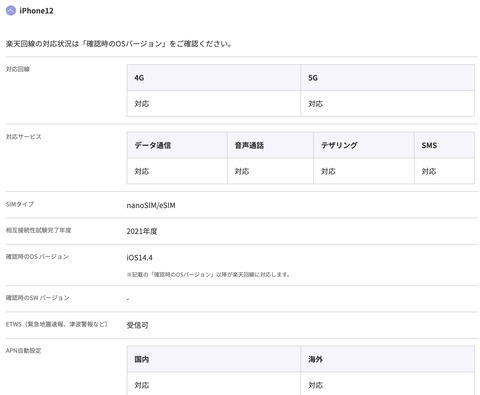Collapse the iPhone12 section chevron icon
Viewport: 480px width, 395px height.
click(11, 11)
